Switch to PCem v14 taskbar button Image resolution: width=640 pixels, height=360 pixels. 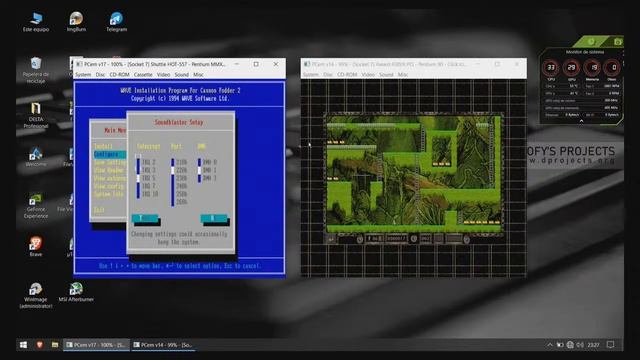[163, 345]
